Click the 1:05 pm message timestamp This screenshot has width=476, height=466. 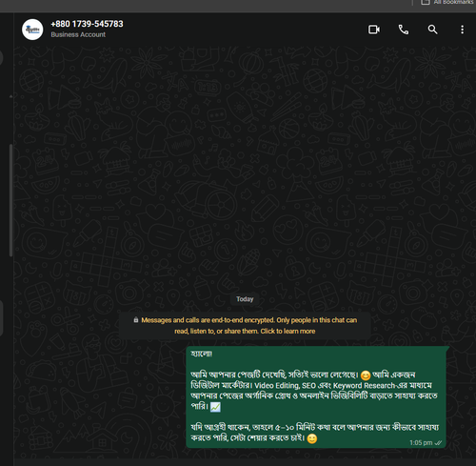tap(421, 442)
